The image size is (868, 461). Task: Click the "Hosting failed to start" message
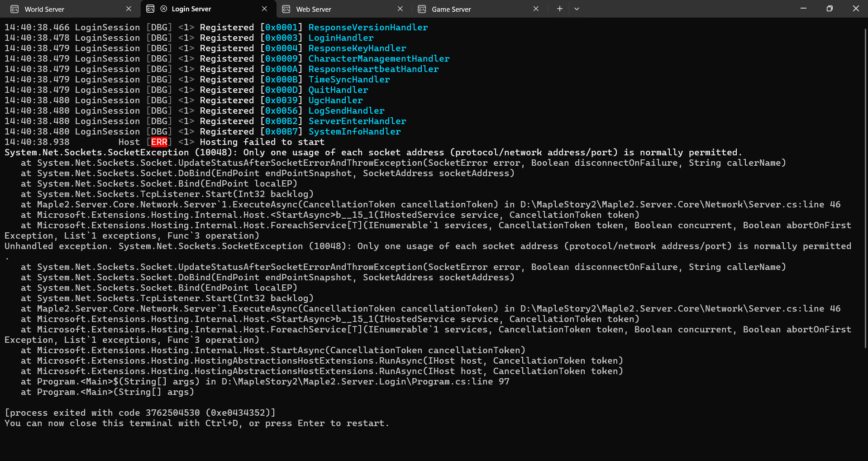(262, 142)
